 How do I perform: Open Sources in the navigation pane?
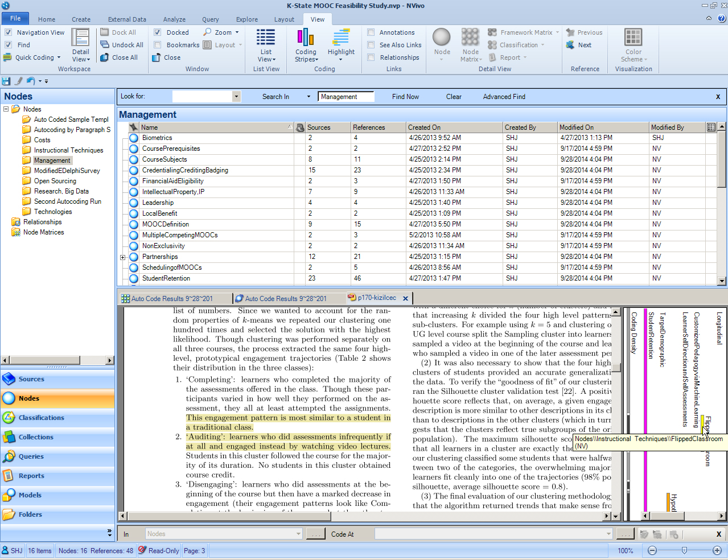pos(57,379)
